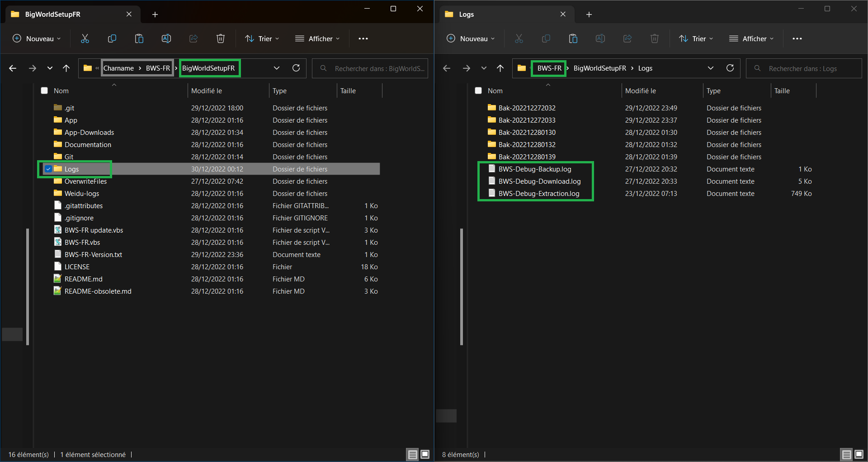Select README.md file icon
Screen dimensions: 868x462
(57, 278)
